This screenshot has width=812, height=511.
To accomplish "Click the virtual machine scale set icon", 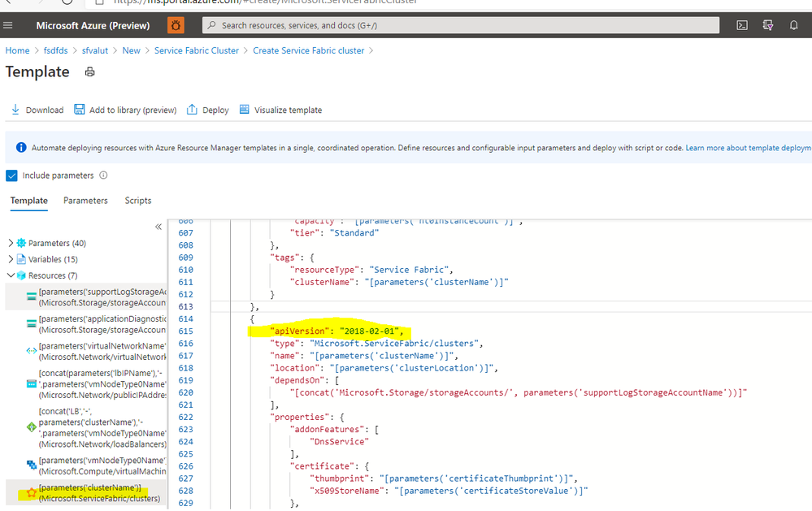I will [x=32, y=465].
